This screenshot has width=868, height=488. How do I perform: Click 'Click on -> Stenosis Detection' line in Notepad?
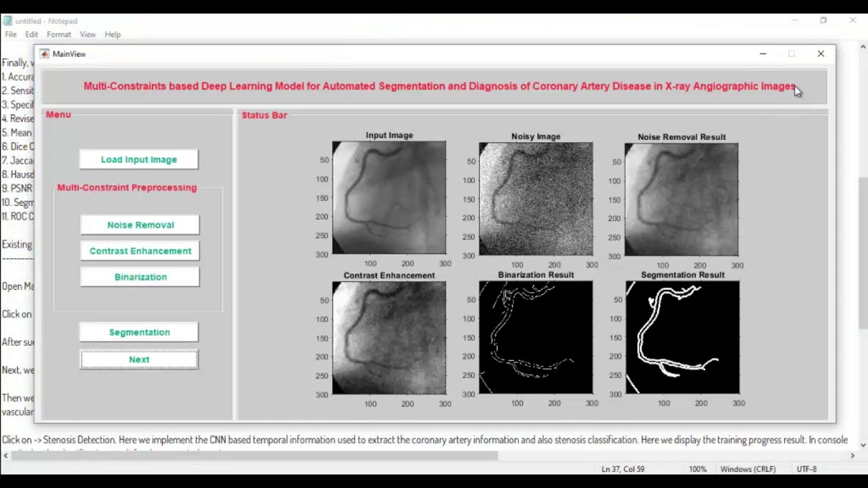click(425, 440)
